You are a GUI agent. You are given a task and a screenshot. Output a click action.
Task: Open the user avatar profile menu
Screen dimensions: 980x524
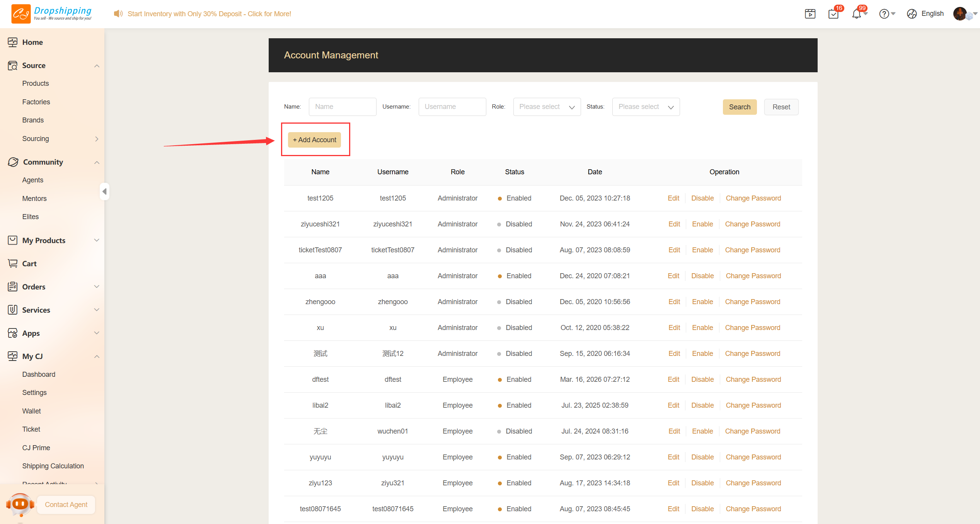961,14
